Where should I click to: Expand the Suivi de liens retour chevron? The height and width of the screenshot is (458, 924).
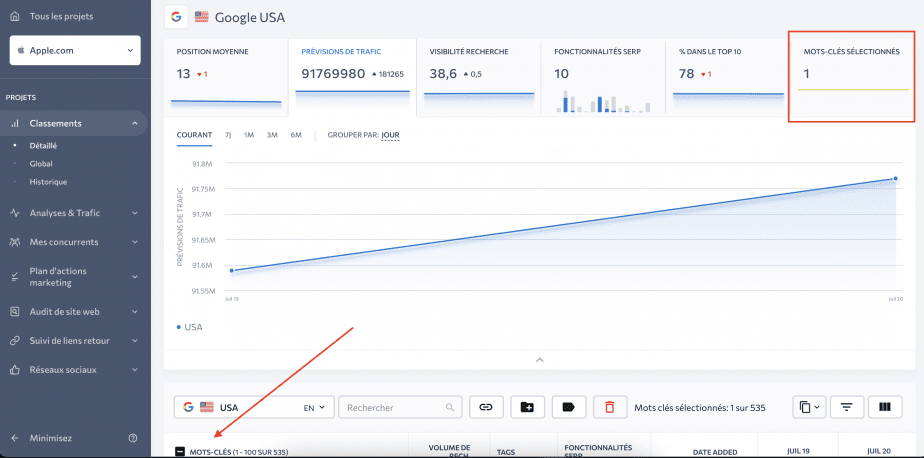(x=135, y=341)
